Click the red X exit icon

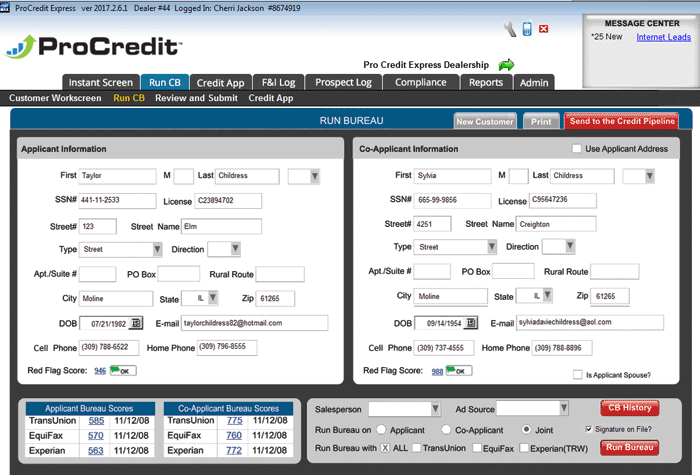(x=543, y=29)
